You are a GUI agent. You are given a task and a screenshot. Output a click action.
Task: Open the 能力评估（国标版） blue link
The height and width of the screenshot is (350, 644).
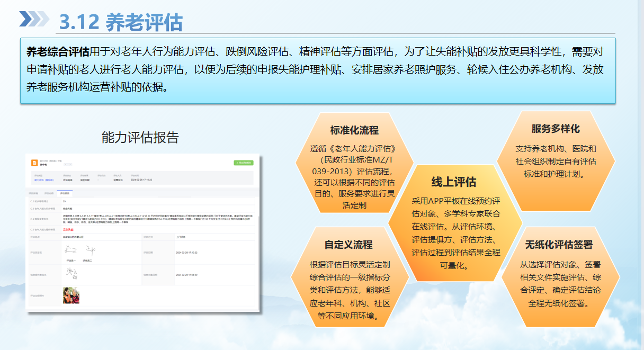pyautogui.click(x=43, y=179)
